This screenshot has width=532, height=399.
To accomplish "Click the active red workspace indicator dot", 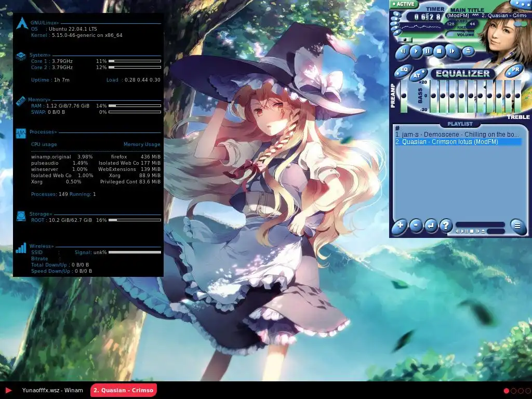I will 506,391.
